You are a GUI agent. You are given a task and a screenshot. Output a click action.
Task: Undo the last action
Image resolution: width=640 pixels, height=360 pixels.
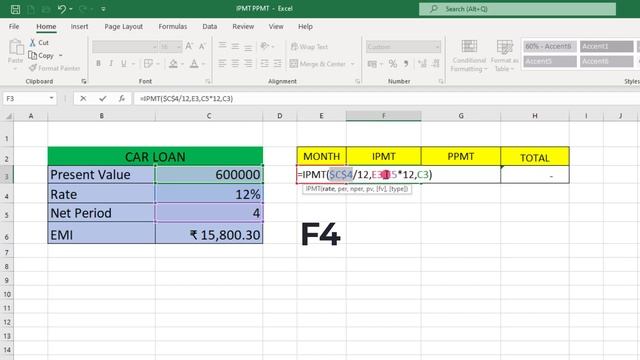click(x=62, y=9)
